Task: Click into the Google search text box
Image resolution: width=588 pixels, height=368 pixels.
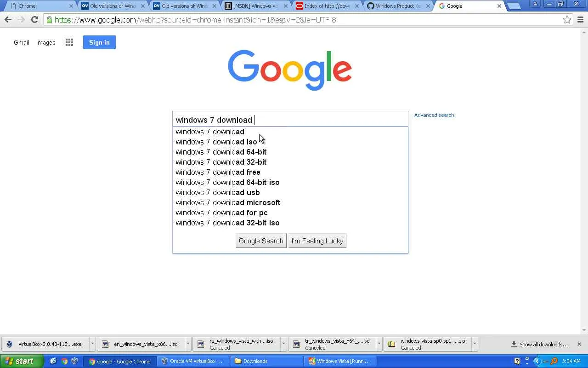Action: pos(290,120)
